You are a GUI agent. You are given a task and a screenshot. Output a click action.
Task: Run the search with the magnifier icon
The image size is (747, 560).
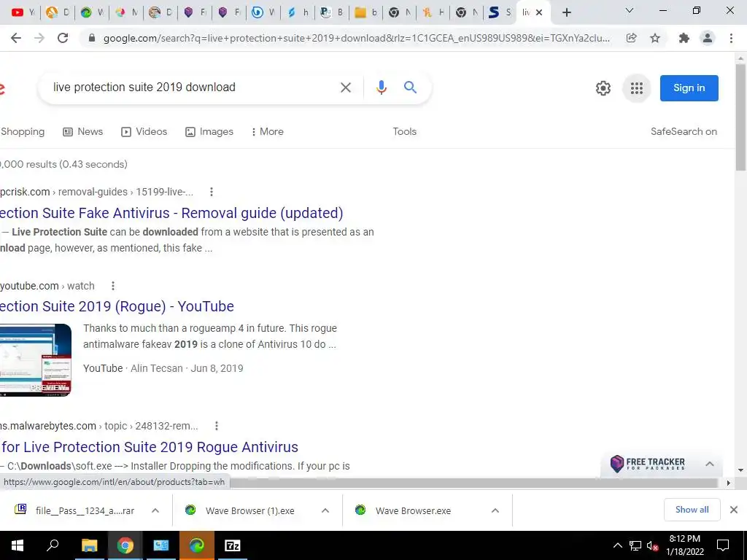(410, 87)
